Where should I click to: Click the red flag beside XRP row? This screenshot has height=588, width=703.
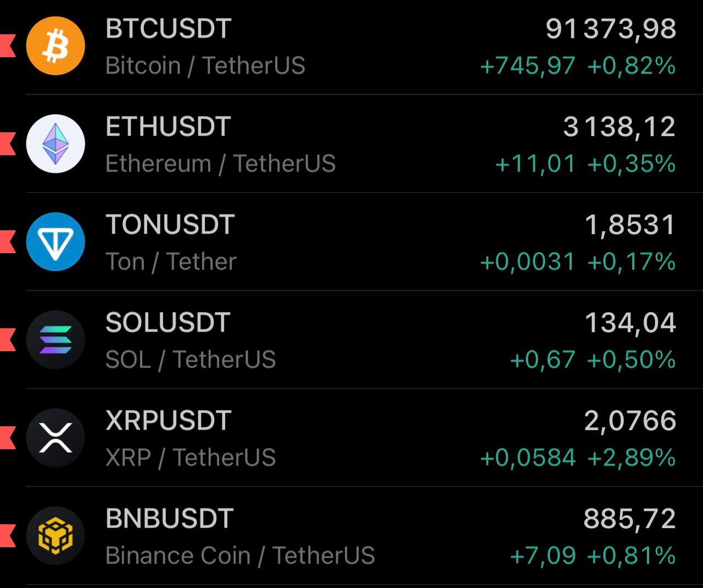pyautogui.click(x=7, y=438)
